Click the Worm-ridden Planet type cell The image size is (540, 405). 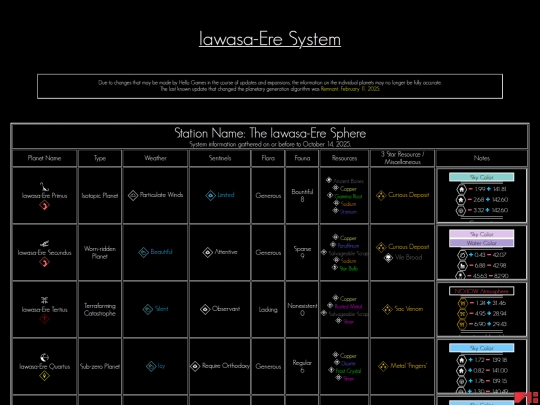click(x=100, y=252)
